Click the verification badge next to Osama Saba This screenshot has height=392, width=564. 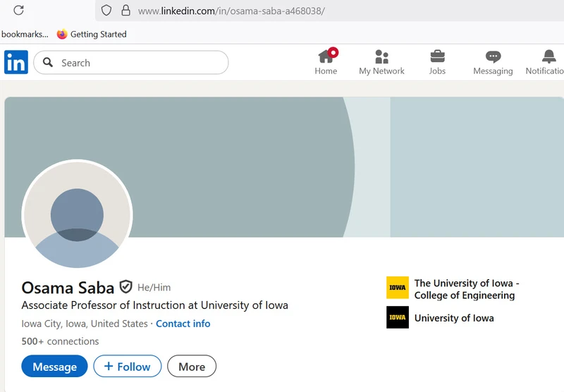pyautogui.click(x=126, y=287)
